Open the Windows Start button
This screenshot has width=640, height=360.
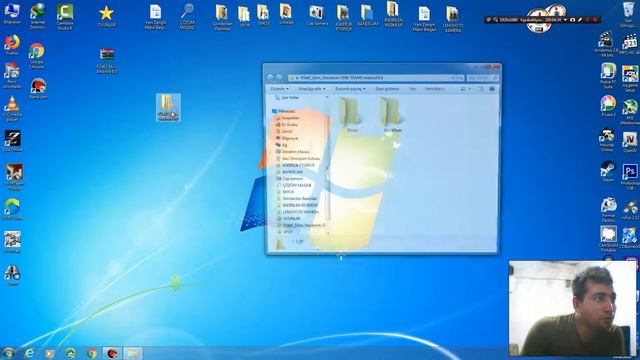[8, 353]
